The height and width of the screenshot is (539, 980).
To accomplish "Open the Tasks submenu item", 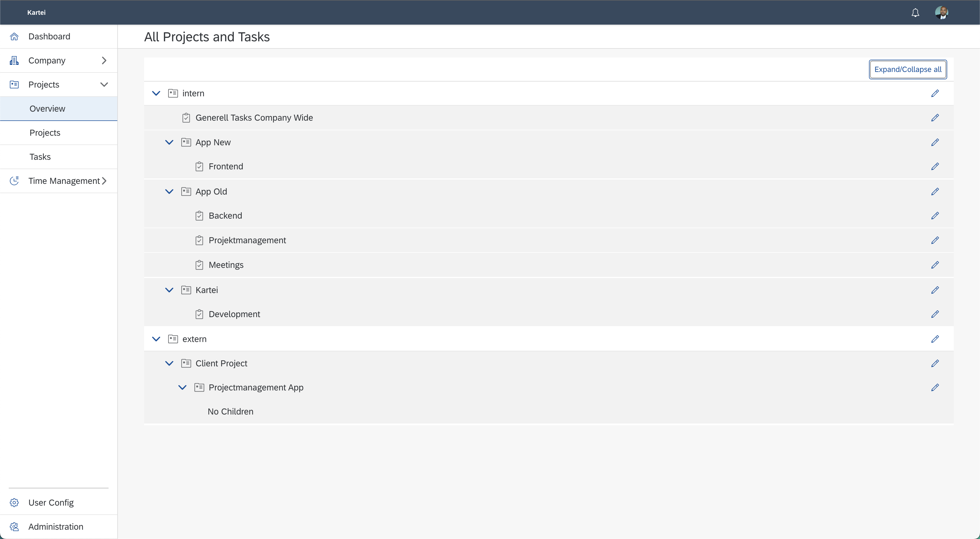I will click(59, 157).
